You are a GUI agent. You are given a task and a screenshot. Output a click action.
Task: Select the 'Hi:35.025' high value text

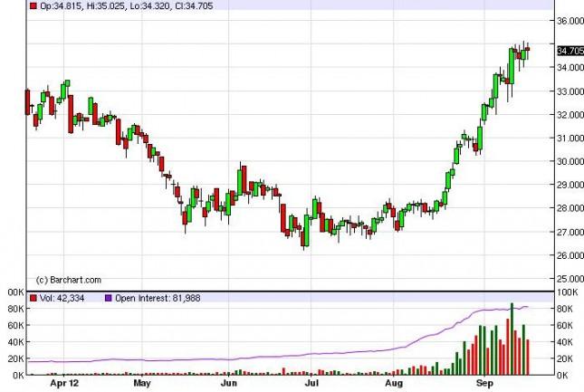pos(106,6)
